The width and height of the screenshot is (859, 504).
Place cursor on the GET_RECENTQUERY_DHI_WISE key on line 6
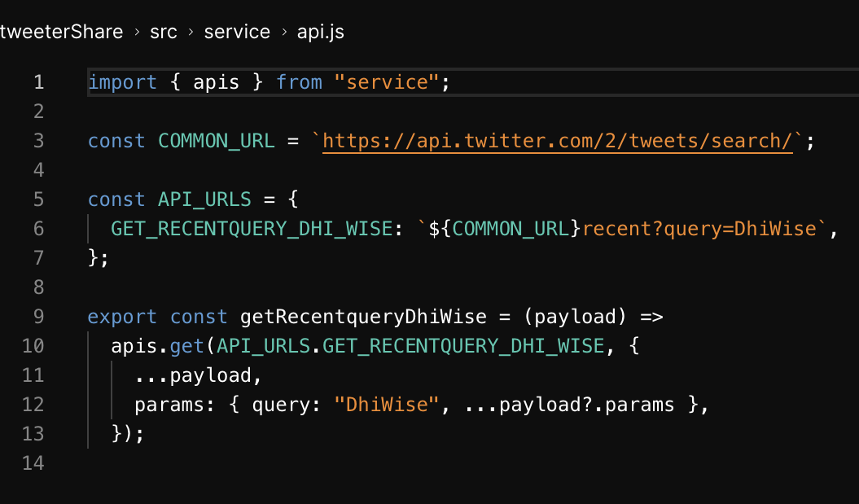point(252,229)
